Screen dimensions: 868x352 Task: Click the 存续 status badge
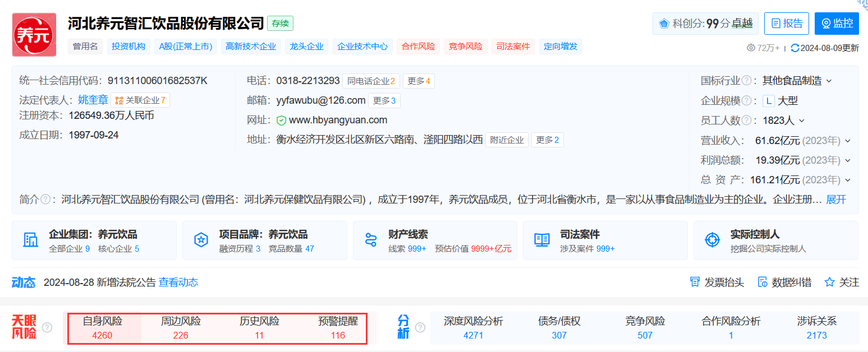click(280, 24)
